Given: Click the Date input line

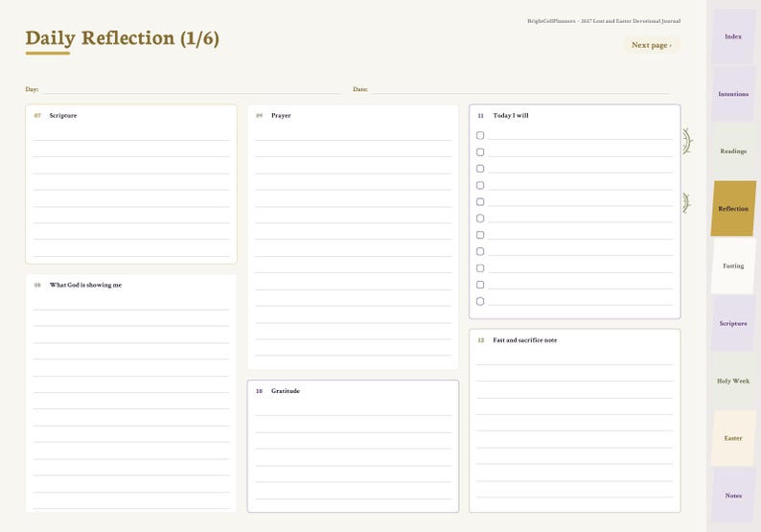Looking at the screenshot, I should [520, 89].
